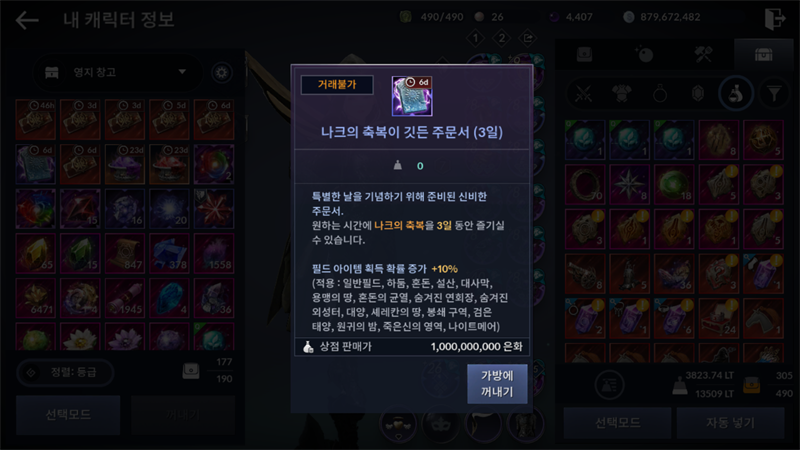
Task: Select the weapons crossed-swords filter
Action: click(583, 94)
